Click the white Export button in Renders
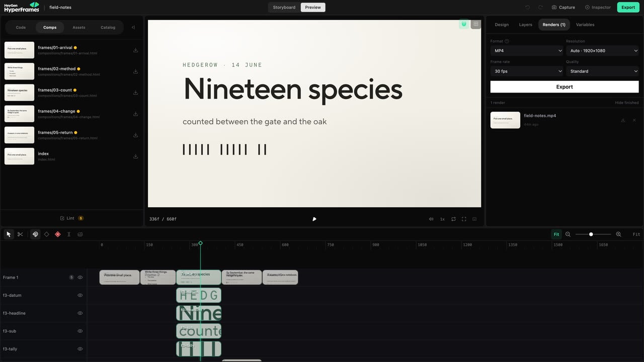 (565, 87)
